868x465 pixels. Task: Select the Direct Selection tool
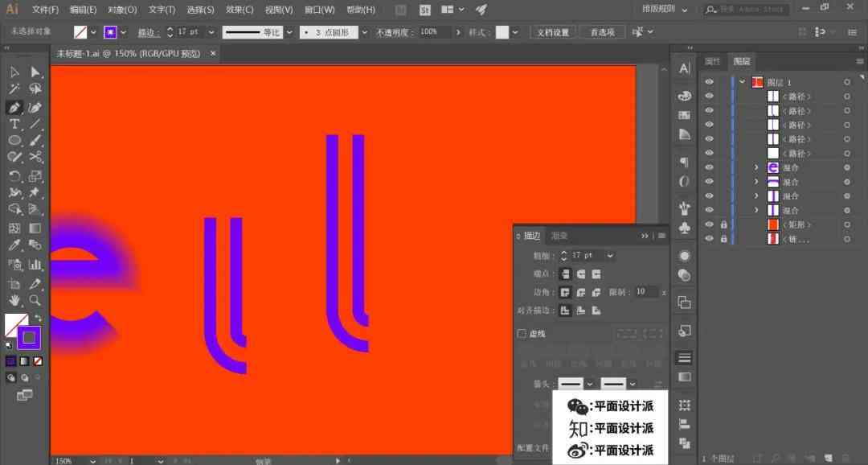[35, 72]
